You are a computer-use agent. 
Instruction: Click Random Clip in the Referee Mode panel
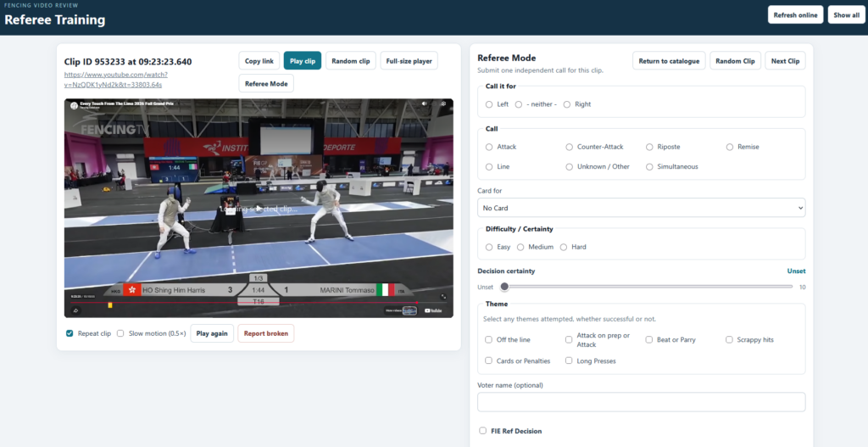click(x=735, y=61)
